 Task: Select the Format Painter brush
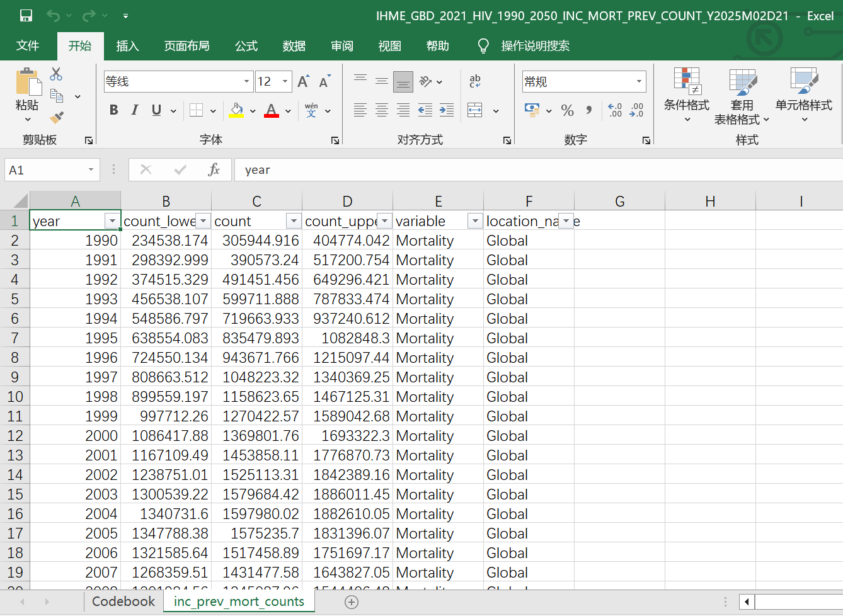pos(57,117)
